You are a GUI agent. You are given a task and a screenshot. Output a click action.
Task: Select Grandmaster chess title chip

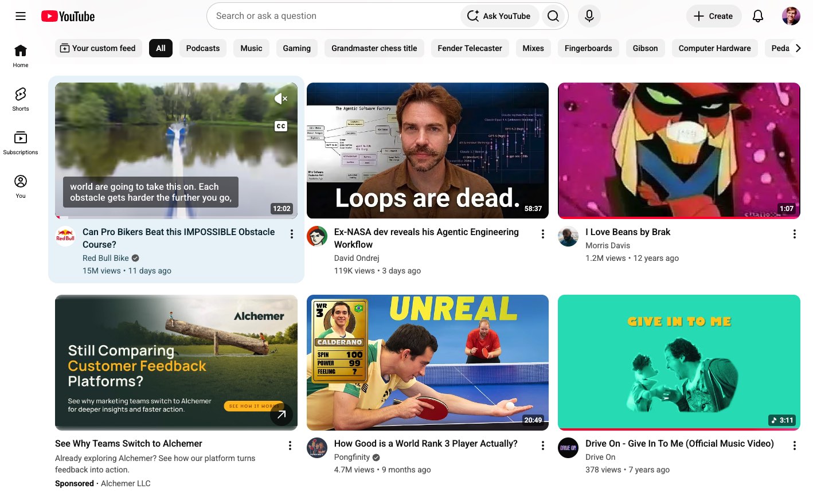[374, 48]
